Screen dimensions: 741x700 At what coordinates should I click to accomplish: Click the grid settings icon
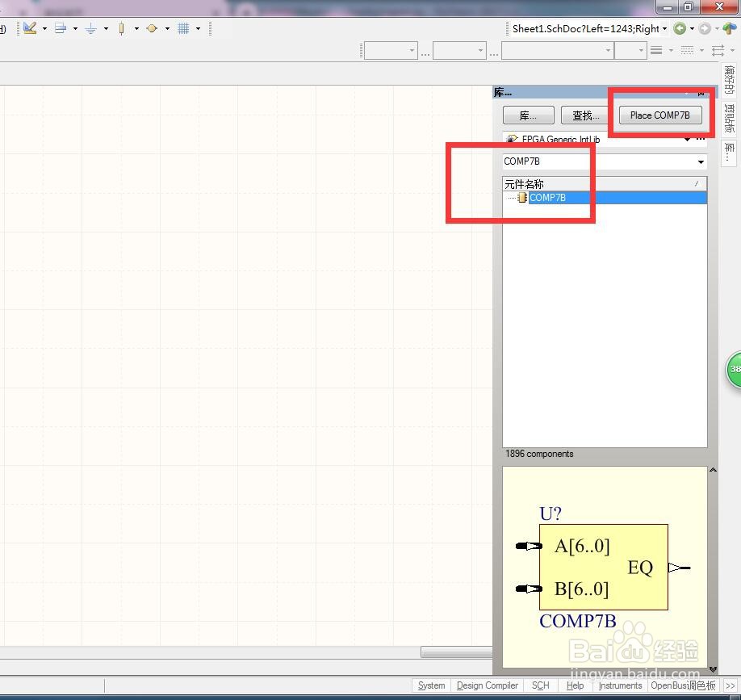pyautogui.click(x=183, y=29)
